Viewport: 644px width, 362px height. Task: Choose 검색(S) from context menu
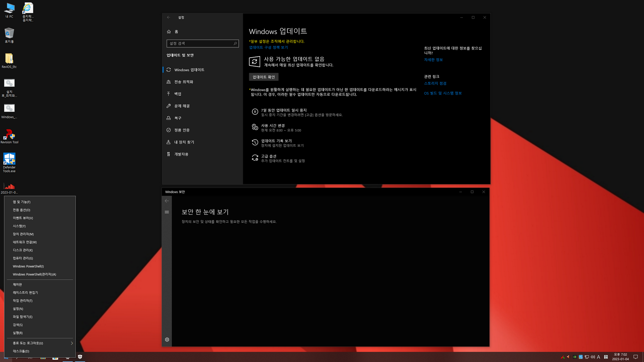(40, 325)
